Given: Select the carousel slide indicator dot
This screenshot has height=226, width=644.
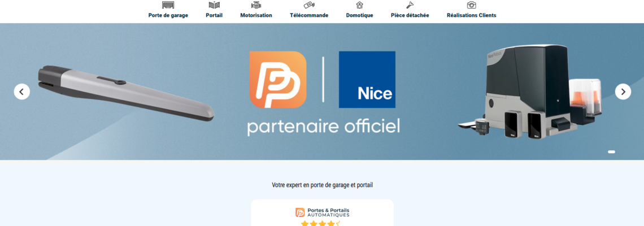Looking at the screenshot, I should pyautogui.click(x=612, y=152).
